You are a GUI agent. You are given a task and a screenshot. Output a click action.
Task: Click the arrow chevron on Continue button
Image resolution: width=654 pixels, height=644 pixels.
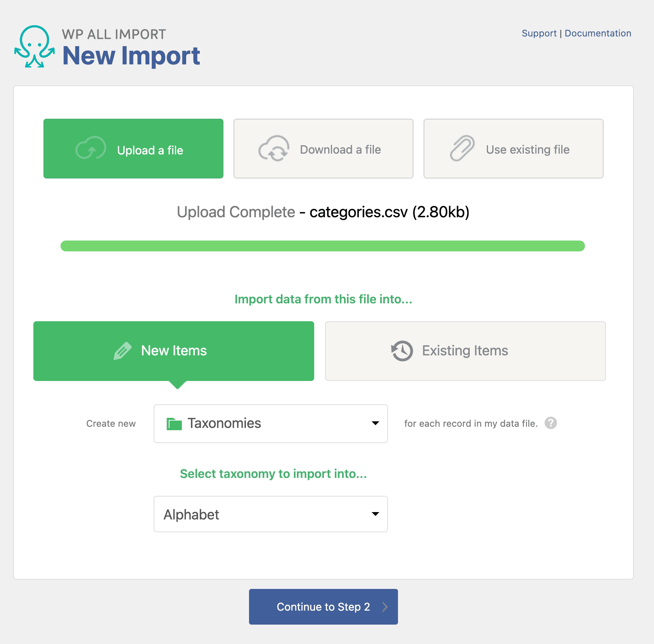[x=384, y=607]
